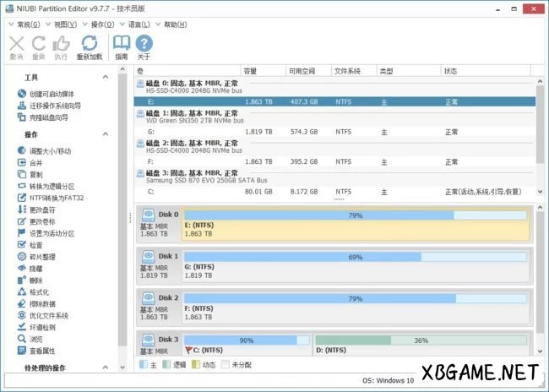Select 克隆磁盘向导 in tools panel
Screen dimensions: 549x392
click(49, 117)
